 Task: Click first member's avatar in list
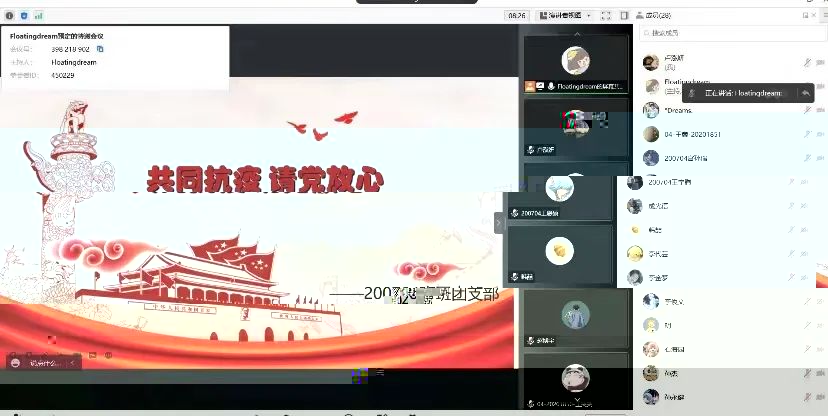point(651,62)
